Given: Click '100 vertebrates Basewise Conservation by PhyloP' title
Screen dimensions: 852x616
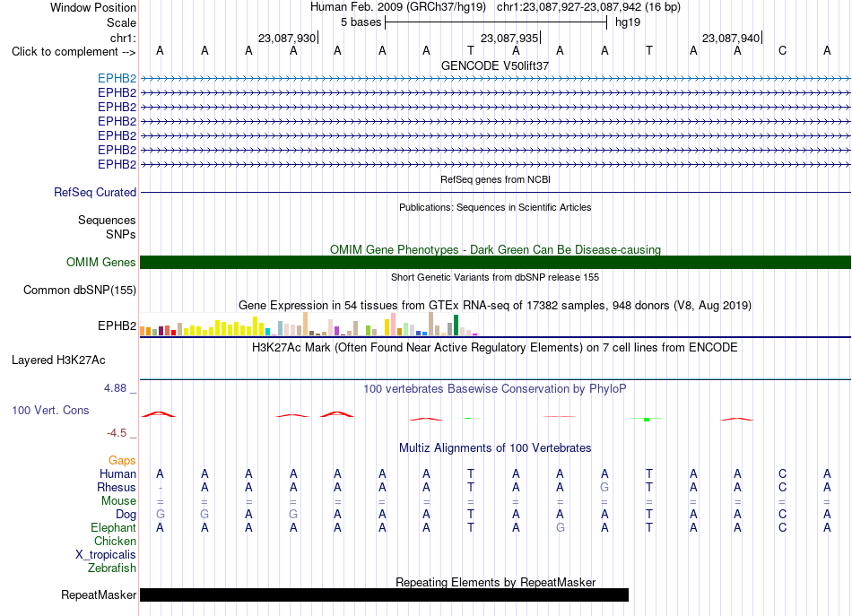Looking at the screenshot, I should (495, 389).
